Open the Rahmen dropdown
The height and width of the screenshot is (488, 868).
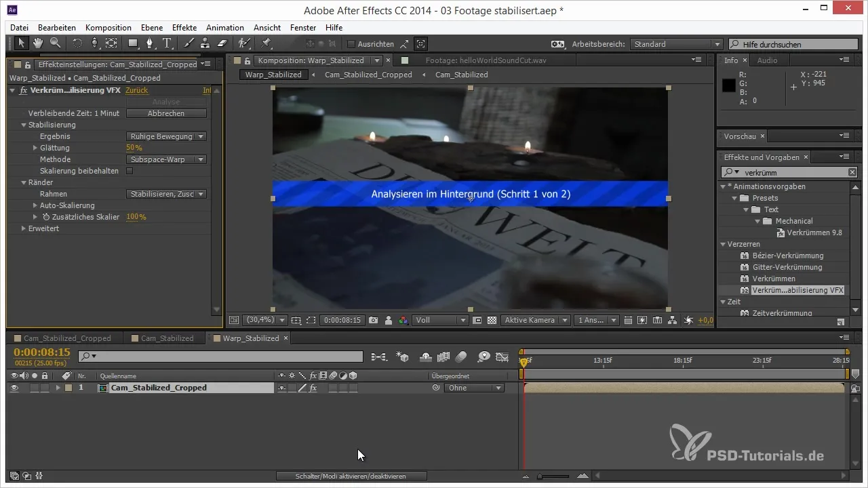click(166, 194)
